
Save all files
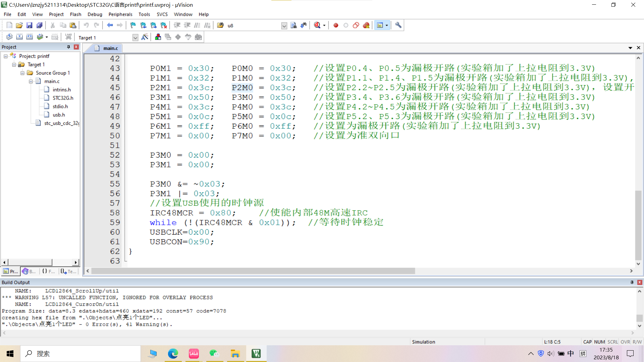(x=39, y=25)
